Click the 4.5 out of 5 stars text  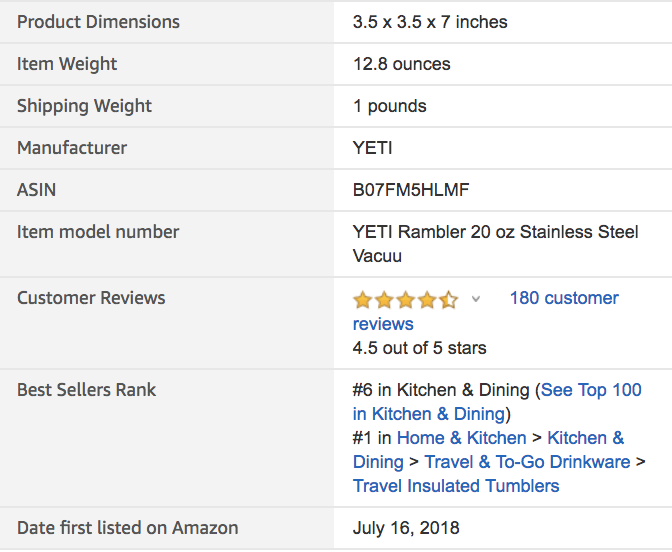[x=419, y=349]
